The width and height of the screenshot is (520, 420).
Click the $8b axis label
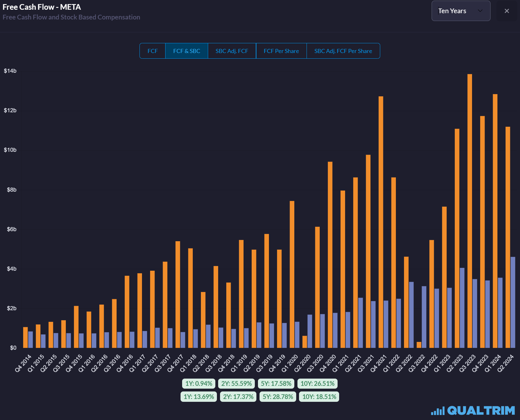tap(12, 190)
